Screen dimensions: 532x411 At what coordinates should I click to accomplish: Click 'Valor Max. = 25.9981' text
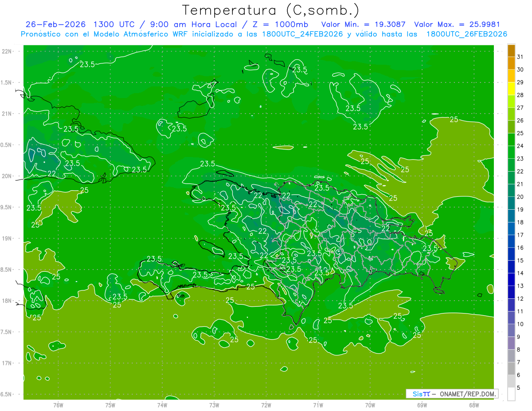click(x=457, y=24)
